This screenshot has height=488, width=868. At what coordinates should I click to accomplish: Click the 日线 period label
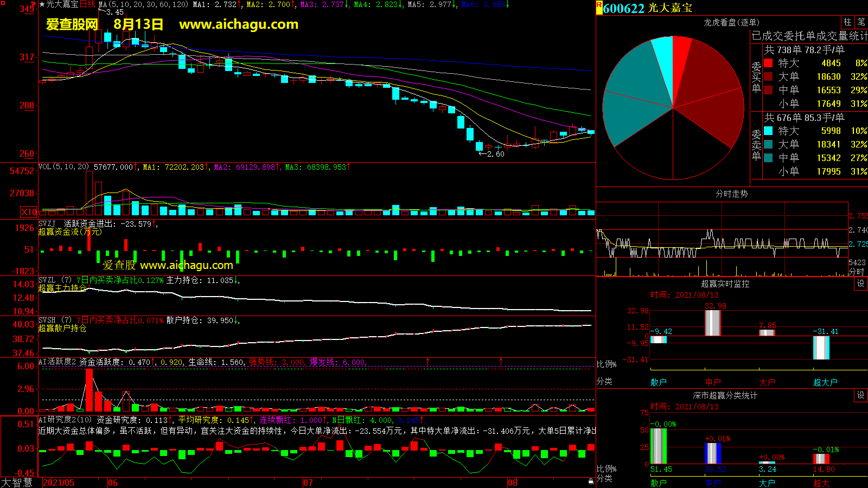click(x=87, y=4)
